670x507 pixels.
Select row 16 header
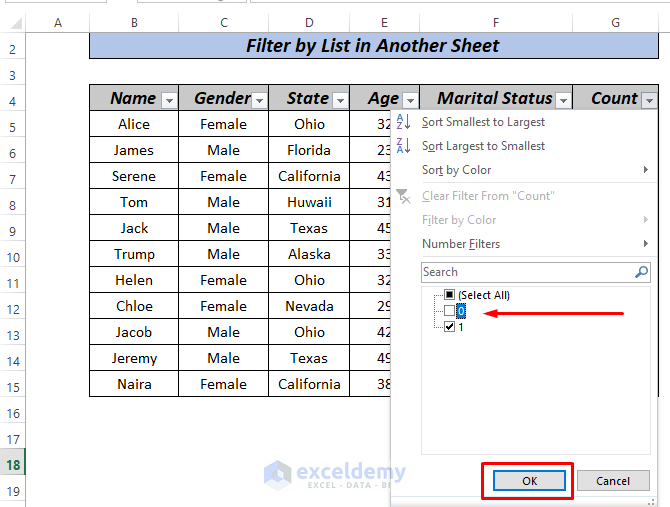pos(13,413)
